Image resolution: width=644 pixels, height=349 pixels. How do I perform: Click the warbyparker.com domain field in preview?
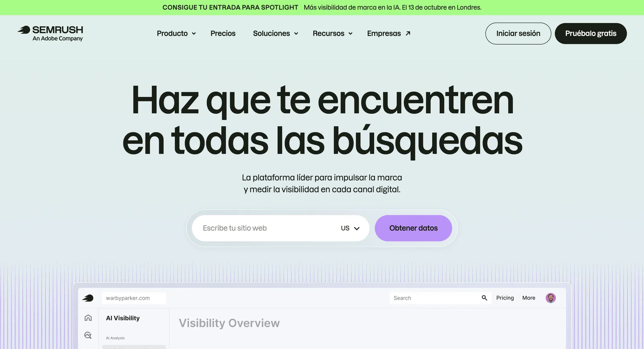coord(134,298)
